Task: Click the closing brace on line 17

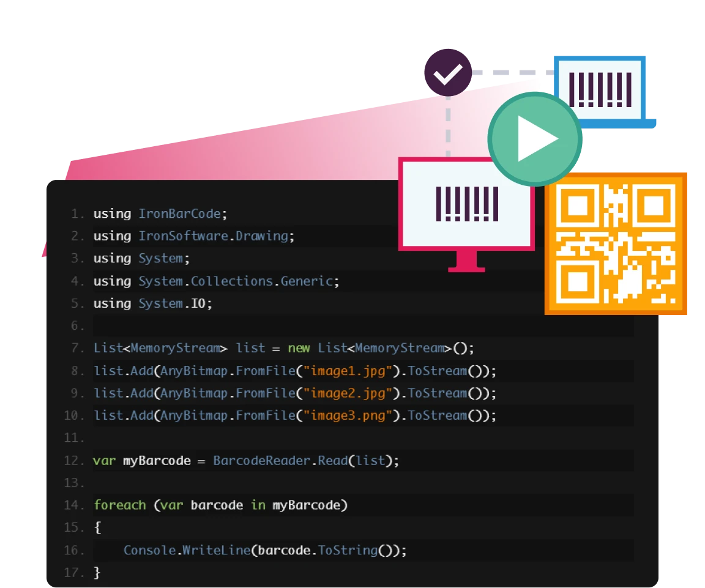Action: pos(97,572)
